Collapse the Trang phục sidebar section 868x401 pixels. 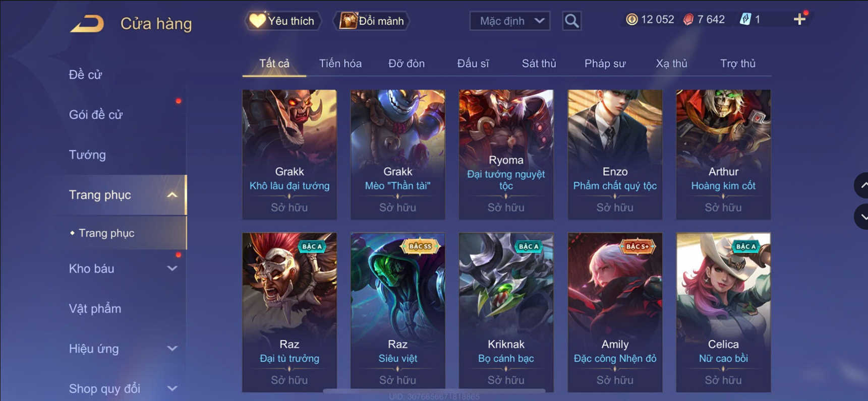172,195
